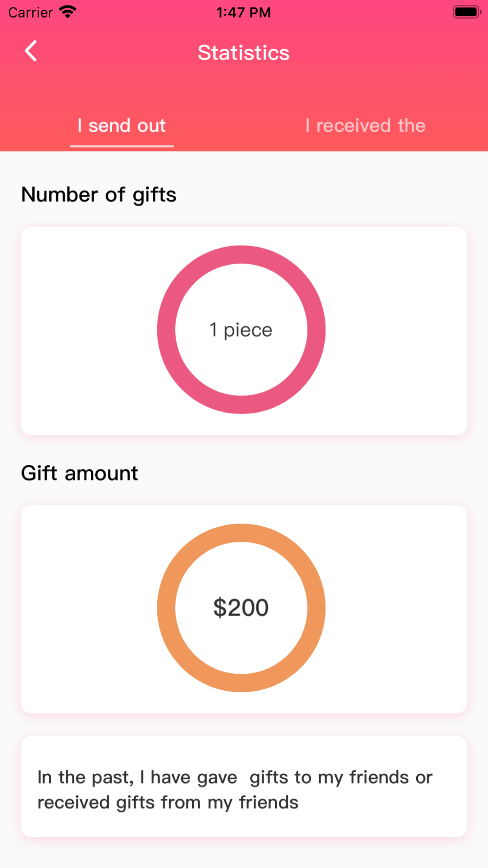The height and width of the screenshot is (868, 488).
Task: Open the I received the tab
Action: (x=366, y=125)
